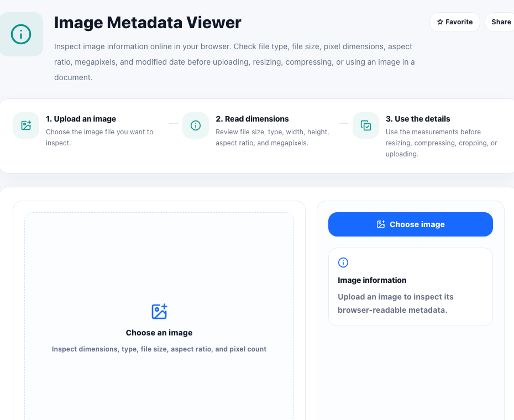Click the '1. Upload an image' step title
This screenshot has width=514, height=420.
81,119
